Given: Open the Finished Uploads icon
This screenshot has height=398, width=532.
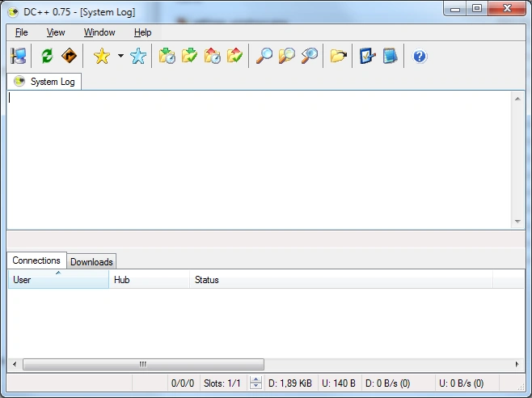Looking at the screenshot, I should click(234, 56).
